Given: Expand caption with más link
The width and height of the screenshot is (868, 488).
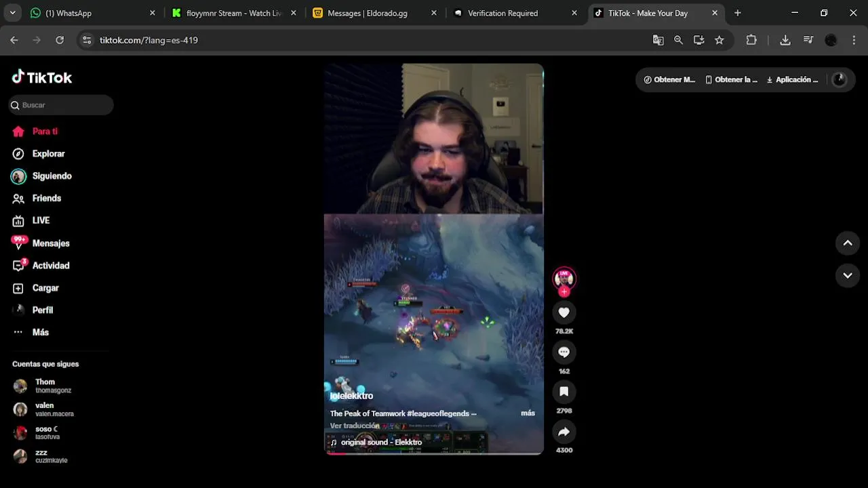Looking at the screenshot, I should [x=528, y=413].
